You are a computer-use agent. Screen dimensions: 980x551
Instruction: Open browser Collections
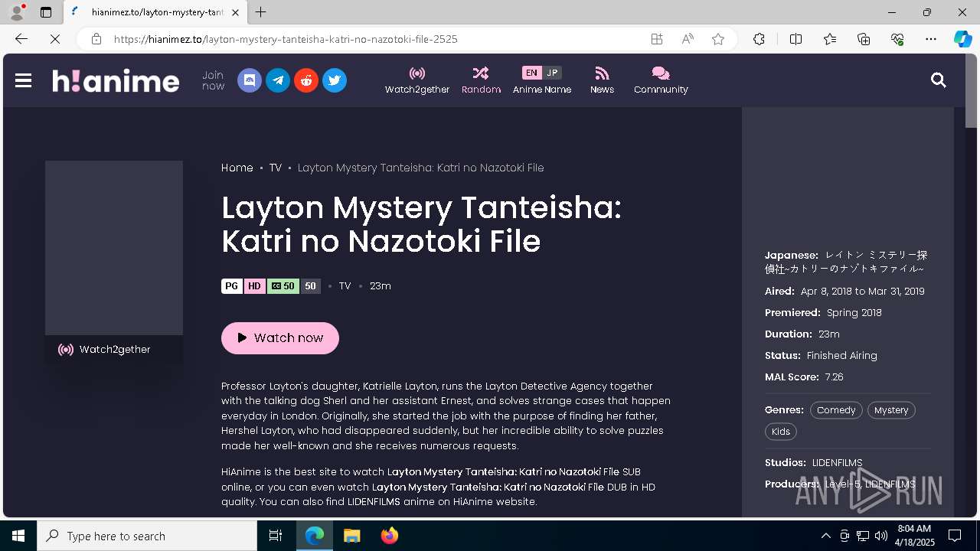pyautogui.click(x=864, y=39)
